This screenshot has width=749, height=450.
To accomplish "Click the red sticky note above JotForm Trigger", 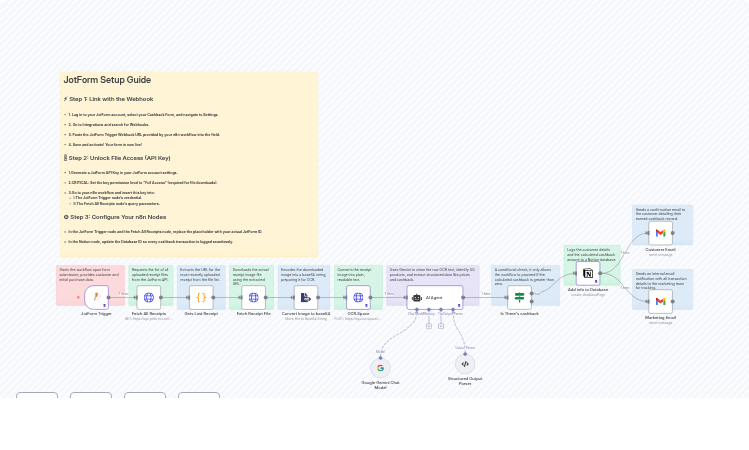I will pyautogui.click(x=90, y=273).
